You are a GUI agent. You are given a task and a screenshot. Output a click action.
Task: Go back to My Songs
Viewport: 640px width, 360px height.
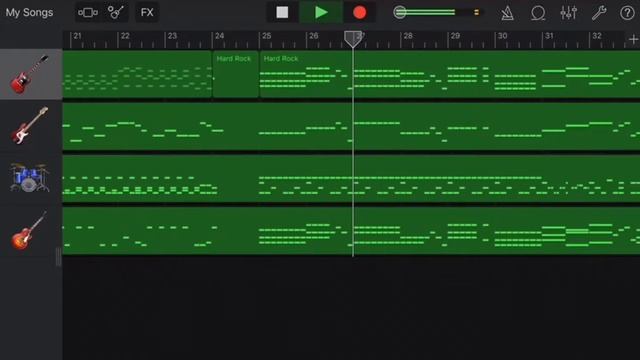(x=29, y=13)
